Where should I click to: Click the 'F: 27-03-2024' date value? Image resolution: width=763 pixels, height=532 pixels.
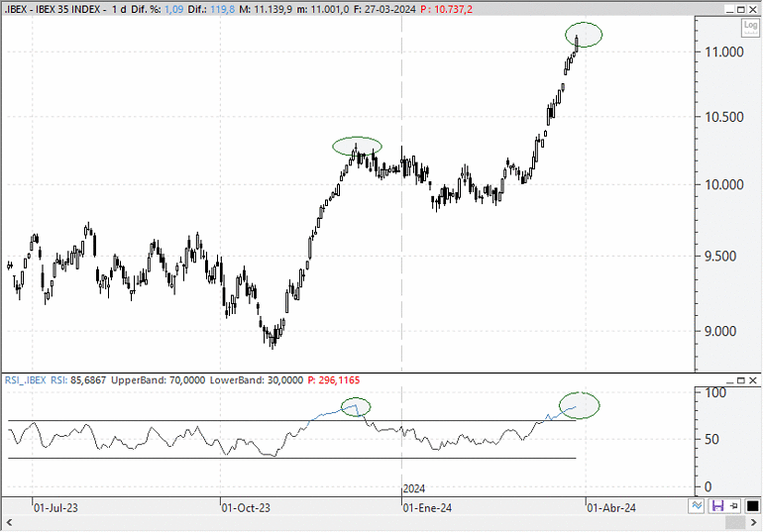coord(384,9)
